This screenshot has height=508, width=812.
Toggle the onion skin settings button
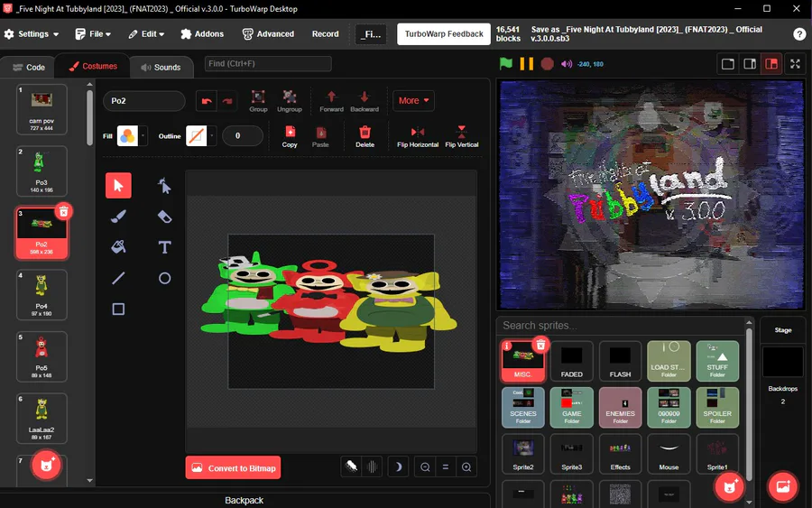[372, 467]
